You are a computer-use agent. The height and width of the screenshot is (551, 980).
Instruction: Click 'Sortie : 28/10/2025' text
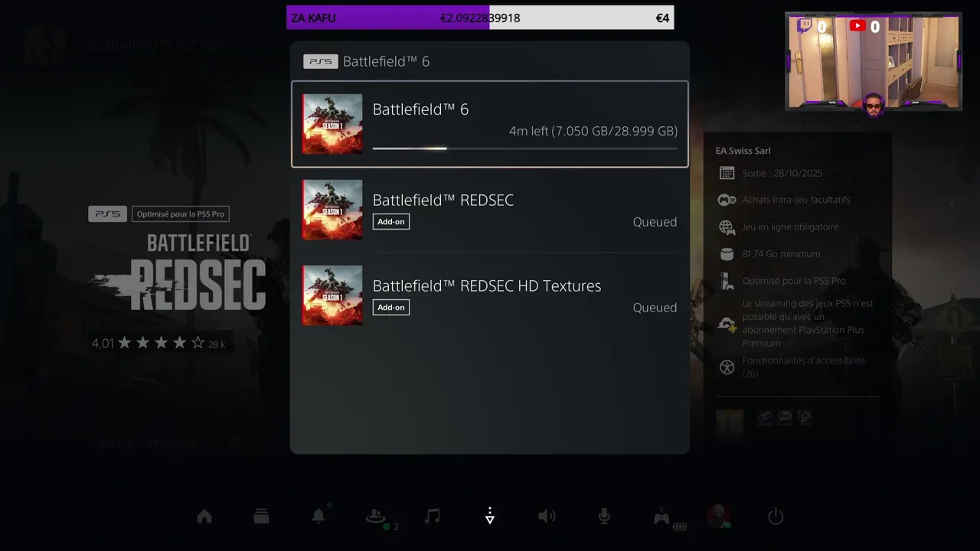[782, 173]
